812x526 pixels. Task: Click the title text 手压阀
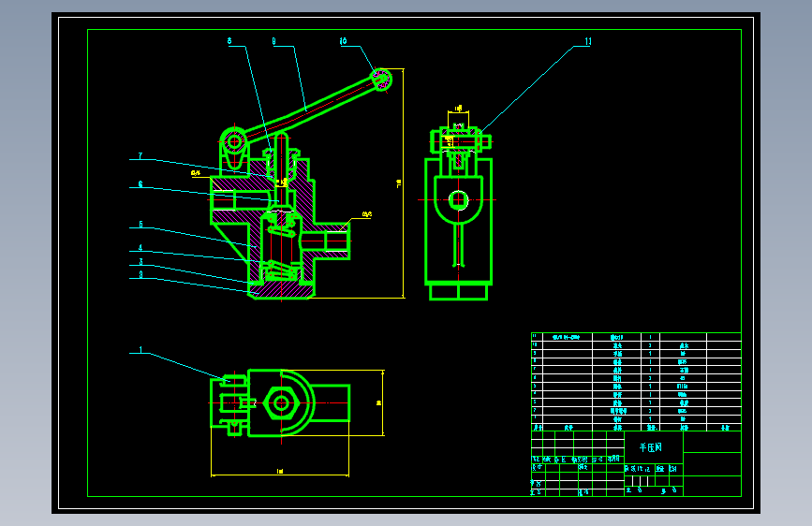pyautogui.click(x=651, y=447)
